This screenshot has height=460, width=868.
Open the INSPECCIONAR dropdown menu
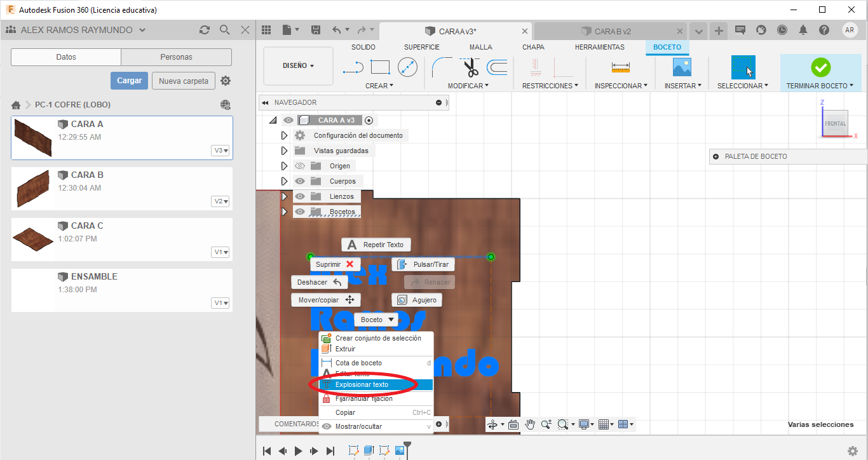click(621, 86)
